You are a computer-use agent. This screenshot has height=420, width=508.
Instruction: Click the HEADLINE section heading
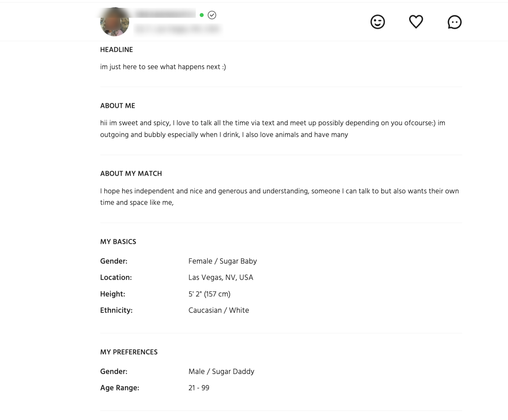[x=116, y=50]
